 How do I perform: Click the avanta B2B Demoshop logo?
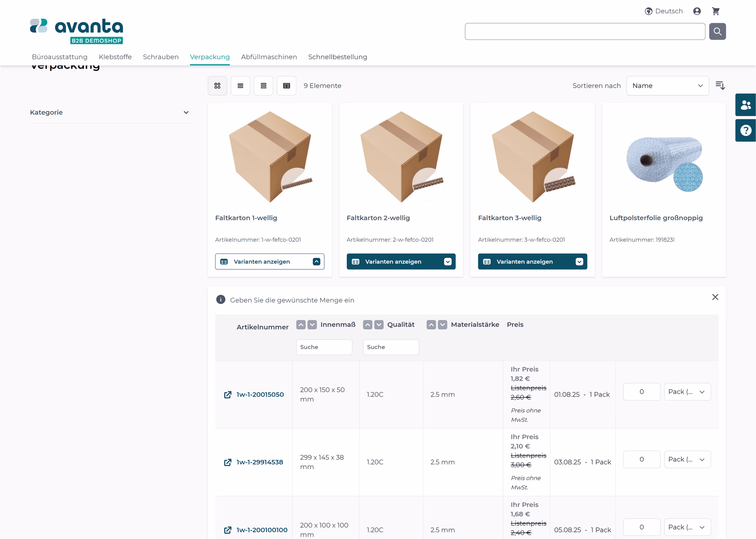(x=77, y=31)
